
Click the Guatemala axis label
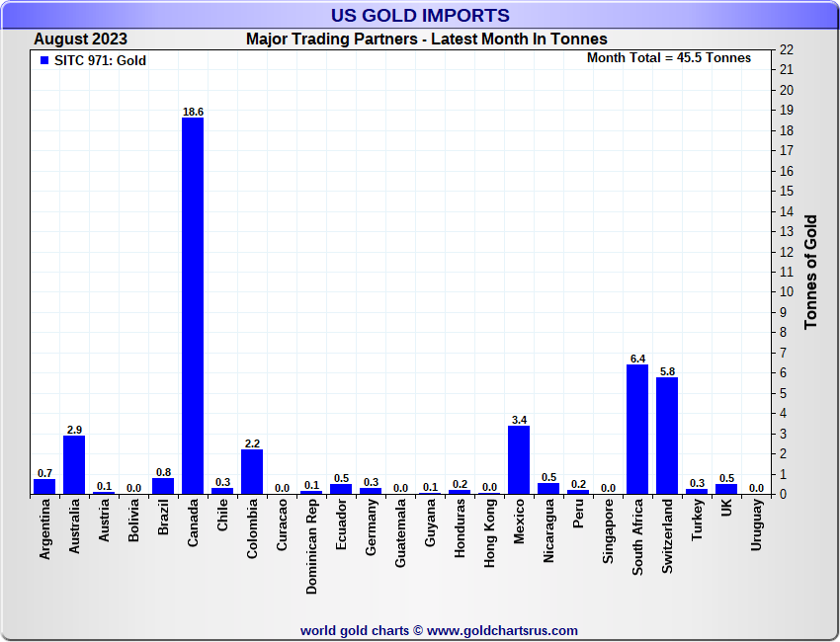pos(400,533)
